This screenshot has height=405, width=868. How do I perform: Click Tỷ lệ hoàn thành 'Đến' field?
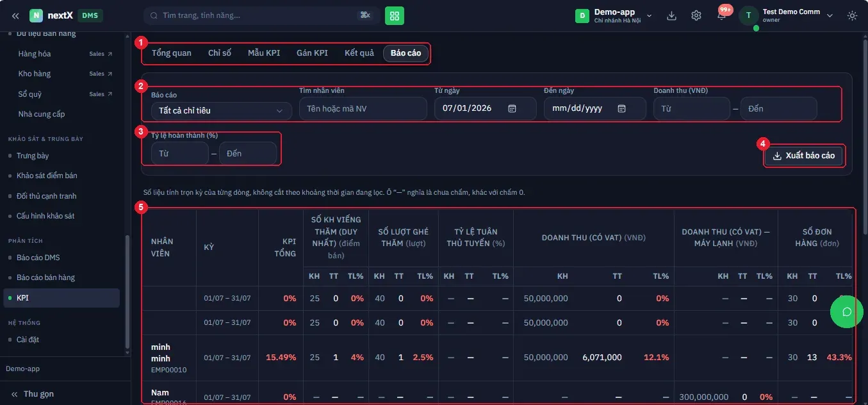(248, 154)
